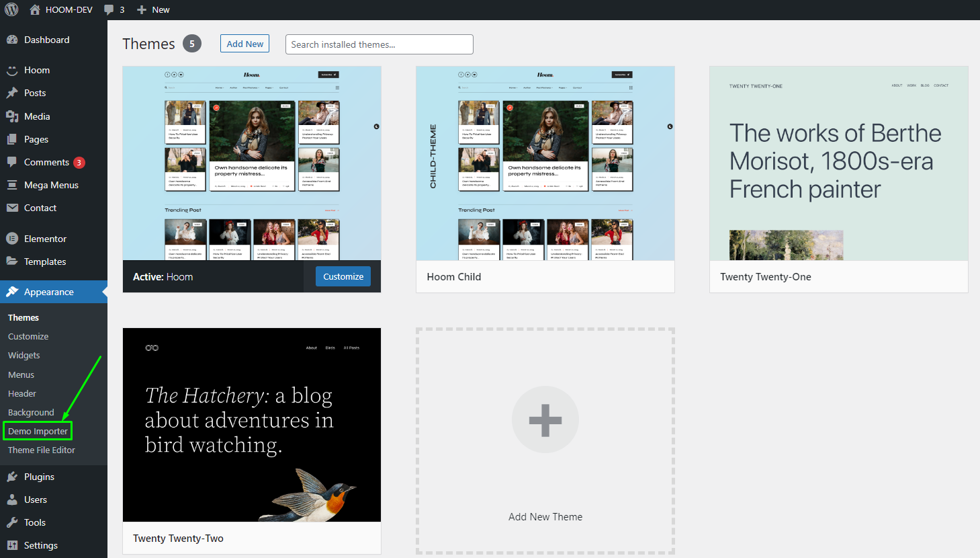Click the Tools wrench icon
Image resolution: width=980 pixels, height=558 pixels.
[x=12, y=522]
